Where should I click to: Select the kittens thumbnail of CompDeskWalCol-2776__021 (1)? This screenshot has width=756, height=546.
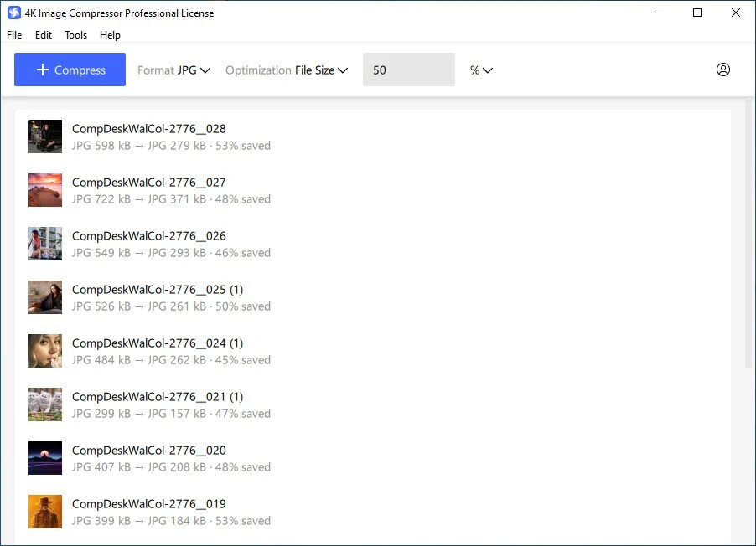click(x=45, y=404)
